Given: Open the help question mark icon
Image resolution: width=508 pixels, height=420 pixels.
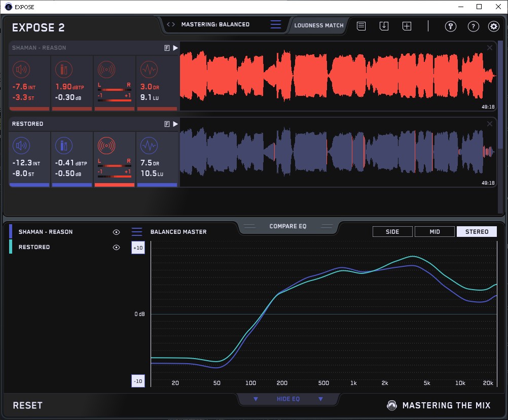Looking at the screenshot, I should (x=473, y=26).
